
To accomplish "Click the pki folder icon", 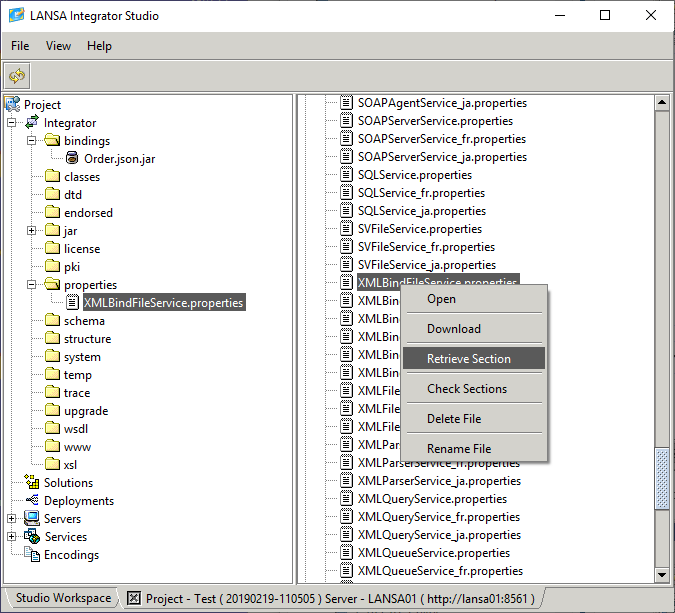I will pyautogui.click(x=53, y=266).
